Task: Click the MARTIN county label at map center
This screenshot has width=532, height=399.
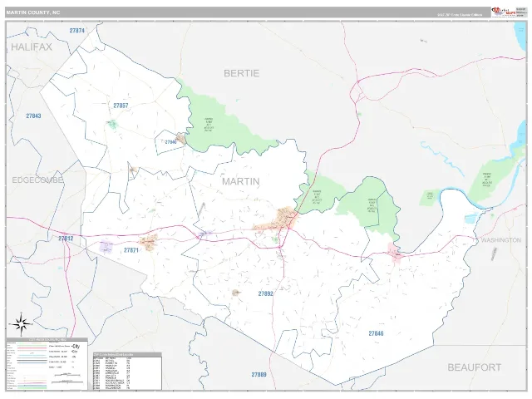Action: click(241, 181)
